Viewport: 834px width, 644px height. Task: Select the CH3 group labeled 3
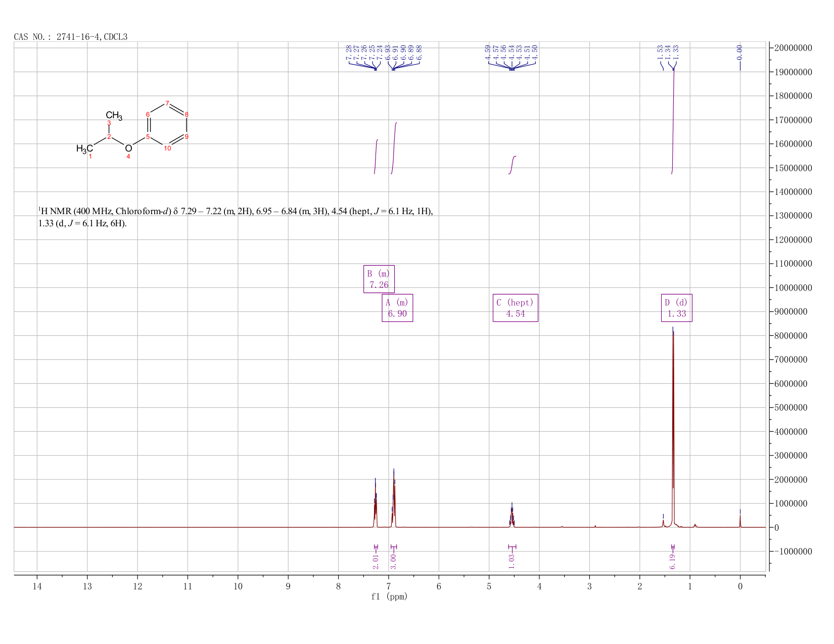114,116
